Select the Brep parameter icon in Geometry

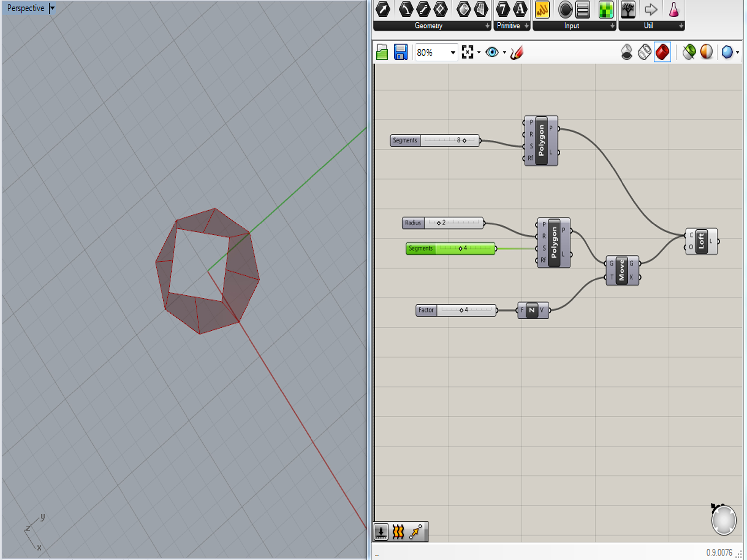pos(481,9)
